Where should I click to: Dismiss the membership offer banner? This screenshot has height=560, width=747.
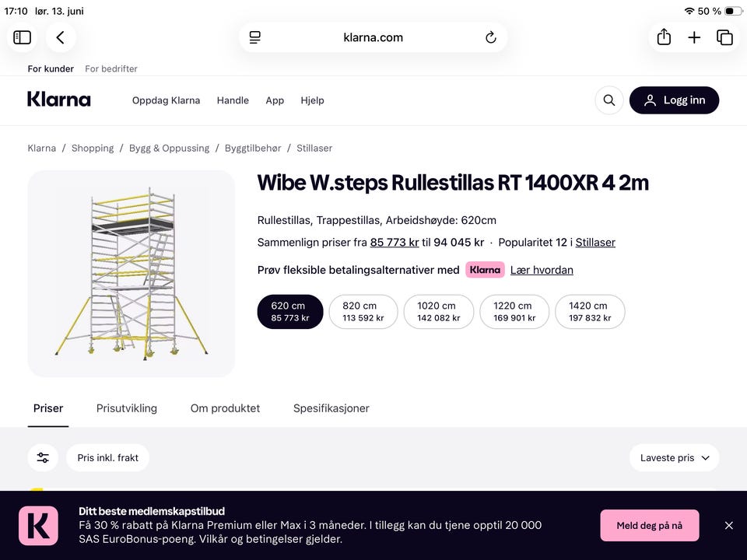coord(729,525)
